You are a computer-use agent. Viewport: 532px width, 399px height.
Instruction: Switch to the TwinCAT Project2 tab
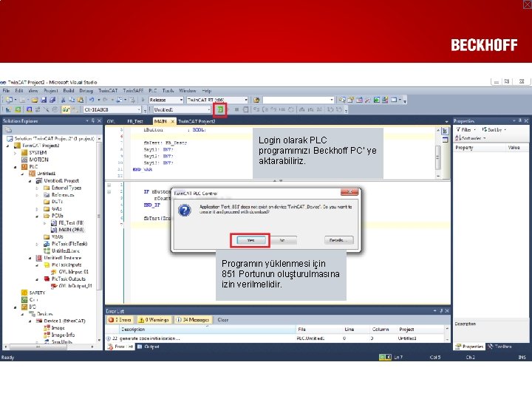[x=197, y=121]
